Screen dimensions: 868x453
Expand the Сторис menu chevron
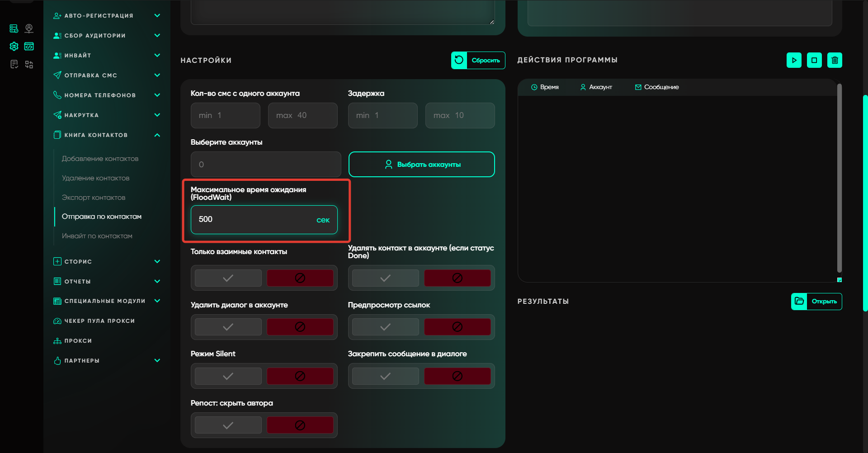pos(157,262)
